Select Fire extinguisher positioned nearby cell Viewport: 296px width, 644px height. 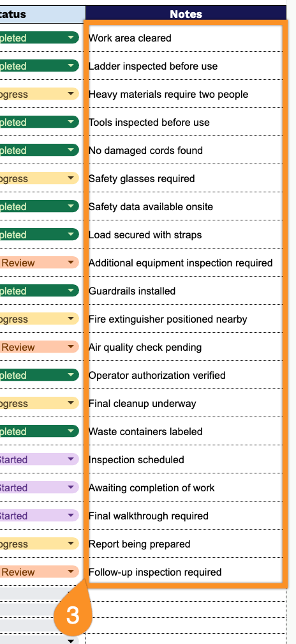(x=184, y=319)
